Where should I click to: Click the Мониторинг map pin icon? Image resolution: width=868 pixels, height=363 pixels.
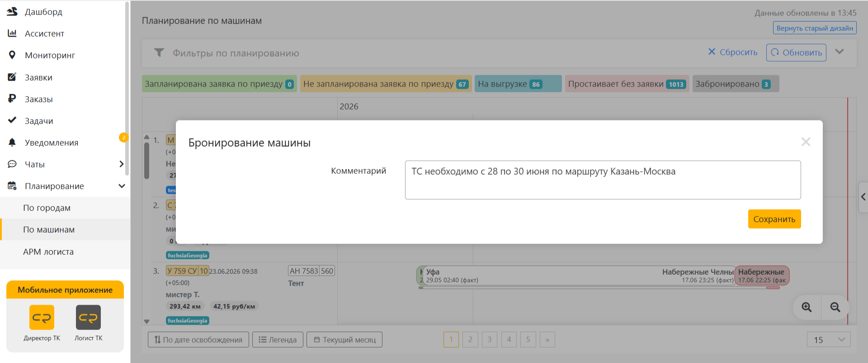12,55
